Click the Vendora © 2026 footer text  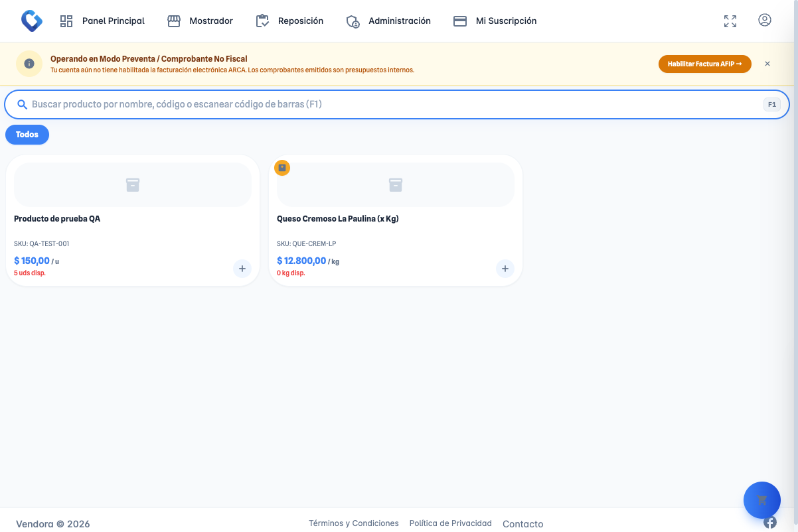[x=53, y=524]
